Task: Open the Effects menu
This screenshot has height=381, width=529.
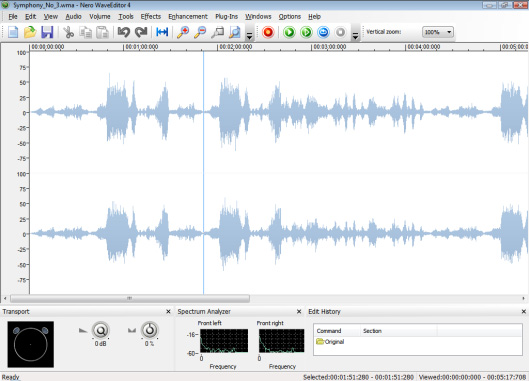Action: click(x=150, y=17)
